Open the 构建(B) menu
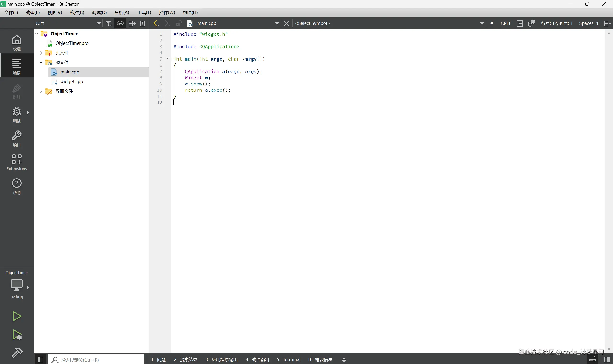 tap(77, 12)
